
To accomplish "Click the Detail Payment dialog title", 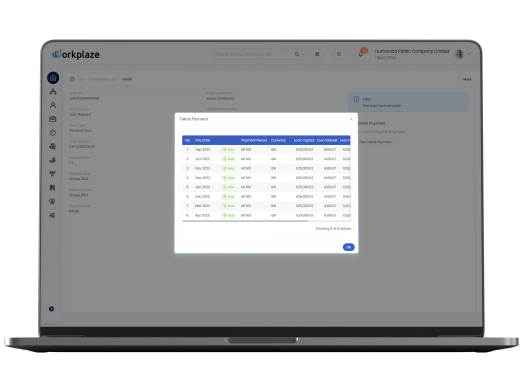I will click(194, 119).
